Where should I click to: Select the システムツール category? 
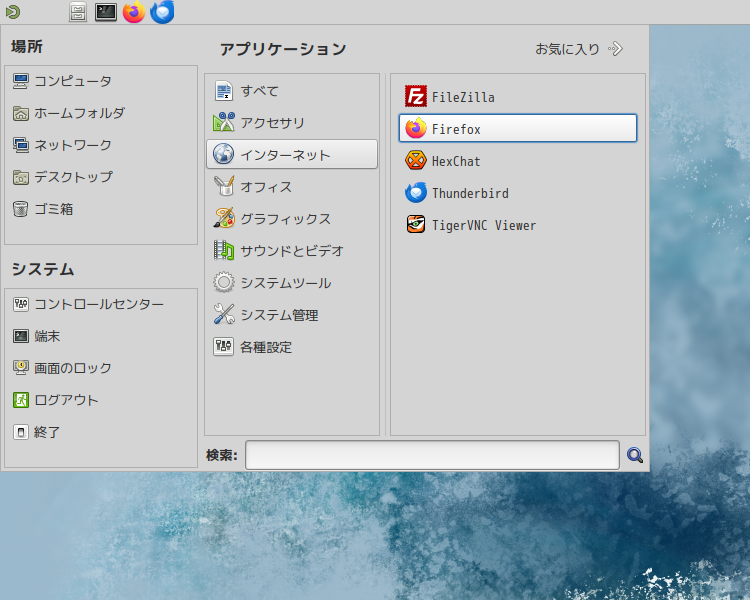pos(292,282)
